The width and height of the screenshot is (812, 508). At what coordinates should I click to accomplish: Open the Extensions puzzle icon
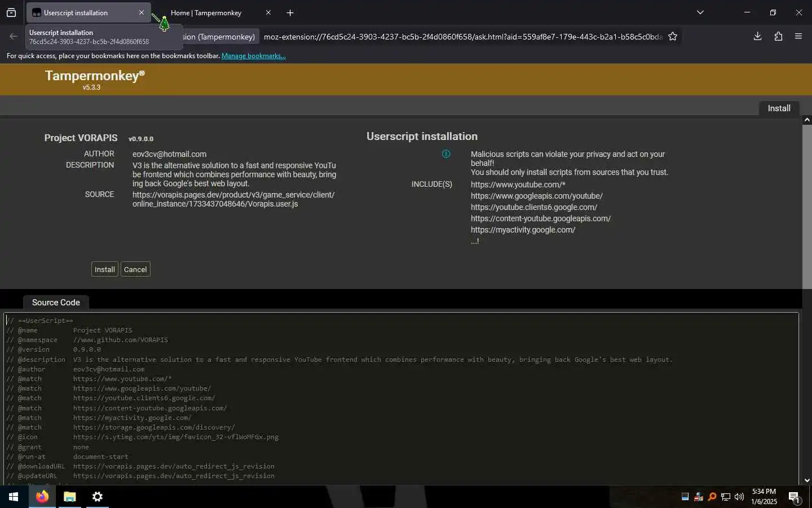[x=778, y=37]
